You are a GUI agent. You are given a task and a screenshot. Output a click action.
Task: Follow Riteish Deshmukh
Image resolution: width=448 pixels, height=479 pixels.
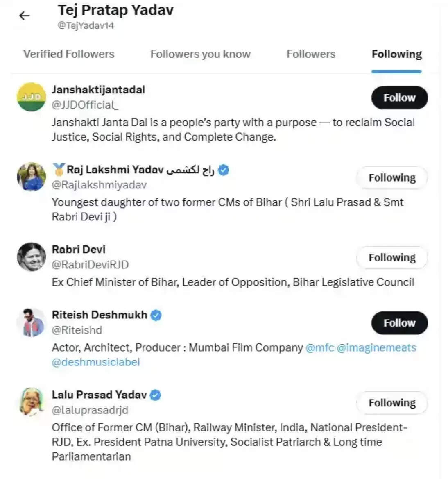click(x=399, y=323)
